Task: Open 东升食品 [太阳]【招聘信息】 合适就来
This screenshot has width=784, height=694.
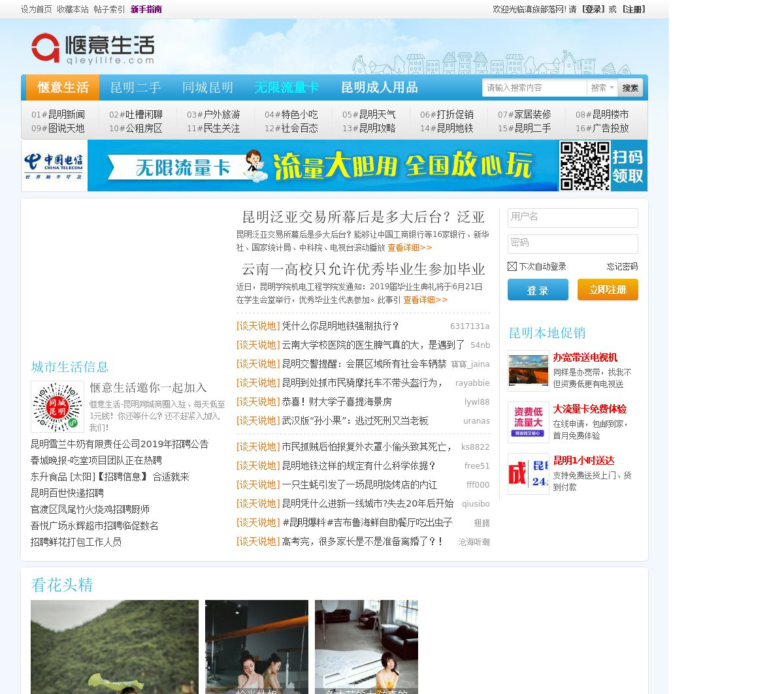Action: click(110, 477)
